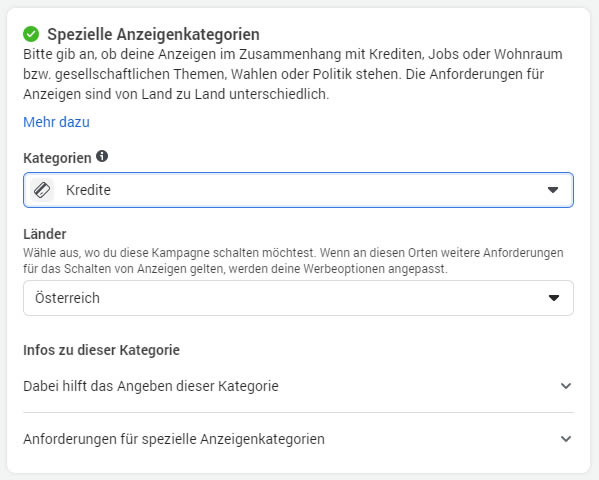599x480 pixels.
Task: Click 'Anforderungen für spezielle Anzeigenkategorien' row text
Action: [174, 439]
